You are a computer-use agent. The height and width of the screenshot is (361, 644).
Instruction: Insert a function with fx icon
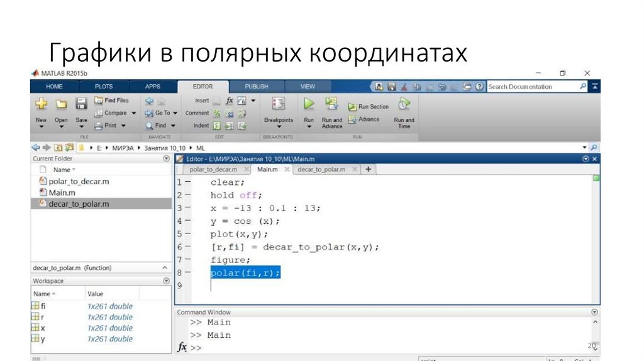click(229, 101)
